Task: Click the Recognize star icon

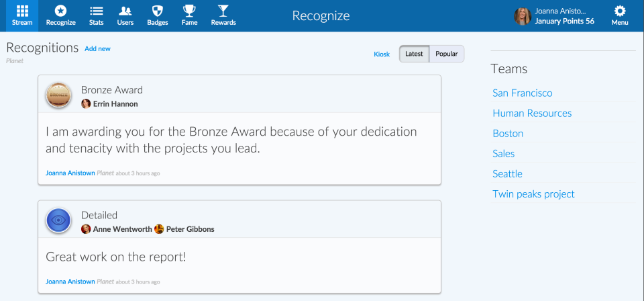Action: click(60, 11)
